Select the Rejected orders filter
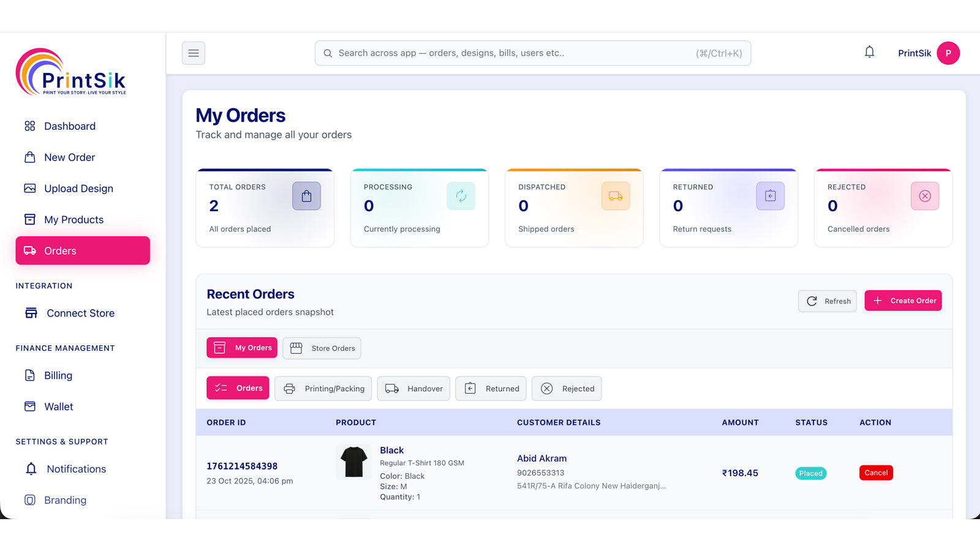 [567, 388]
